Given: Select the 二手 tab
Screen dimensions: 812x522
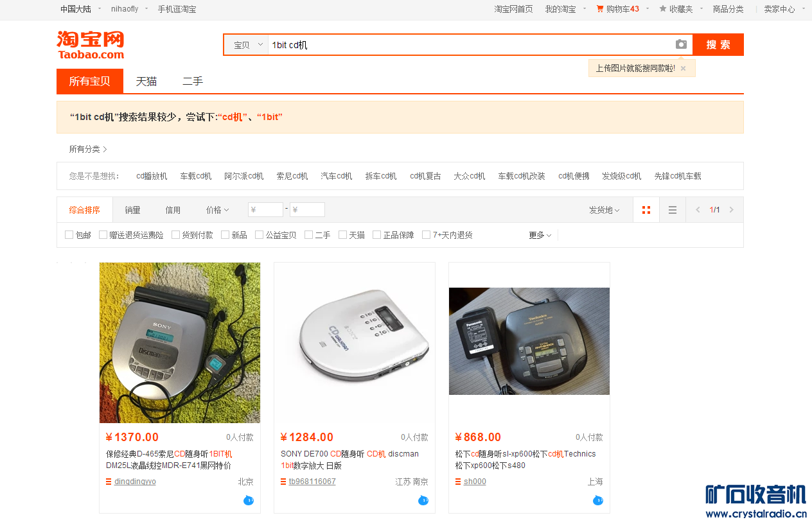Looking at the screenshot, I should tap(193, 82).
